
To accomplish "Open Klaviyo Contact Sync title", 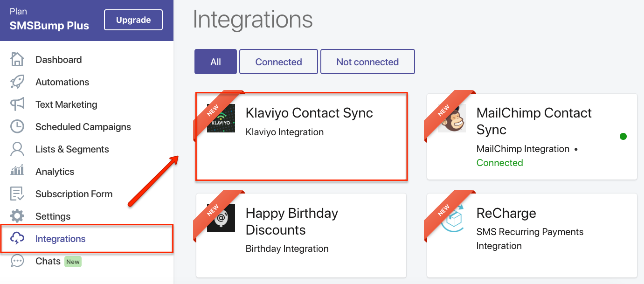I will pyautogui.click(x=309, y=113).
